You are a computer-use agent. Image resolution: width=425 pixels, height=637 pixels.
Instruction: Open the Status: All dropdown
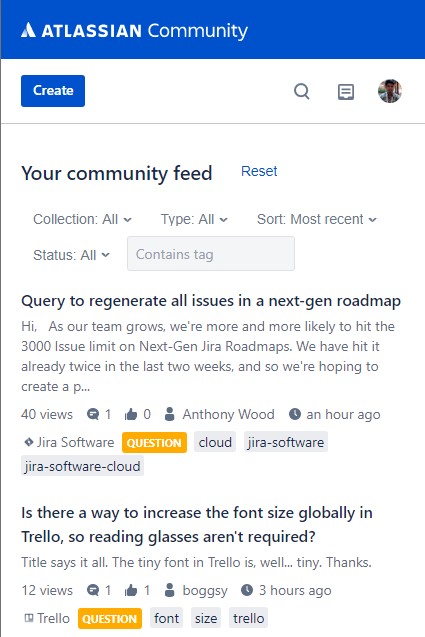[x=72, y=255]
